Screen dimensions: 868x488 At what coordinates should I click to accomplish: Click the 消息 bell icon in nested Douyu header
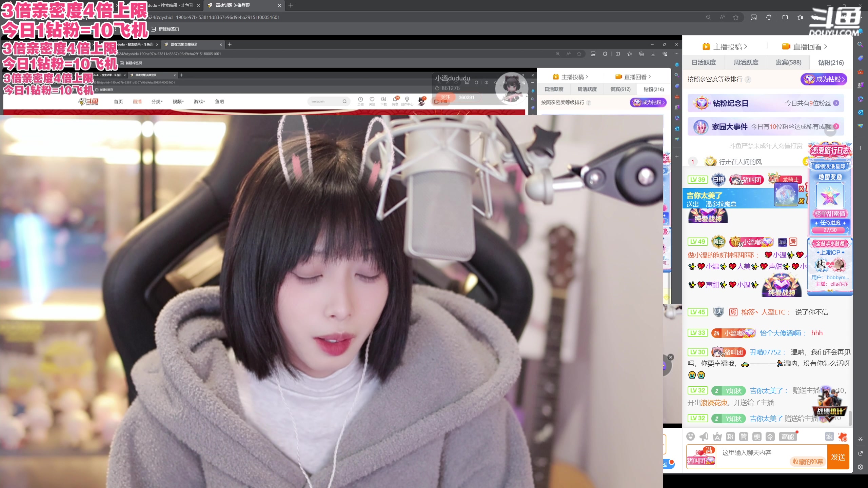click(x=395, y=101)
